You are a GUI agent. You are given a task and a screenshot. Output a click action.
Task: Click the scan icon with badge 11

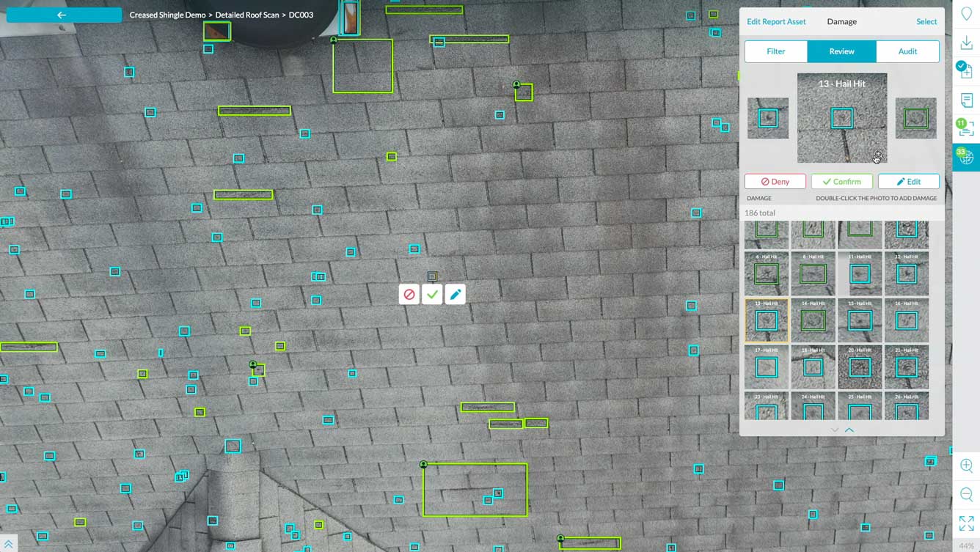966,129
